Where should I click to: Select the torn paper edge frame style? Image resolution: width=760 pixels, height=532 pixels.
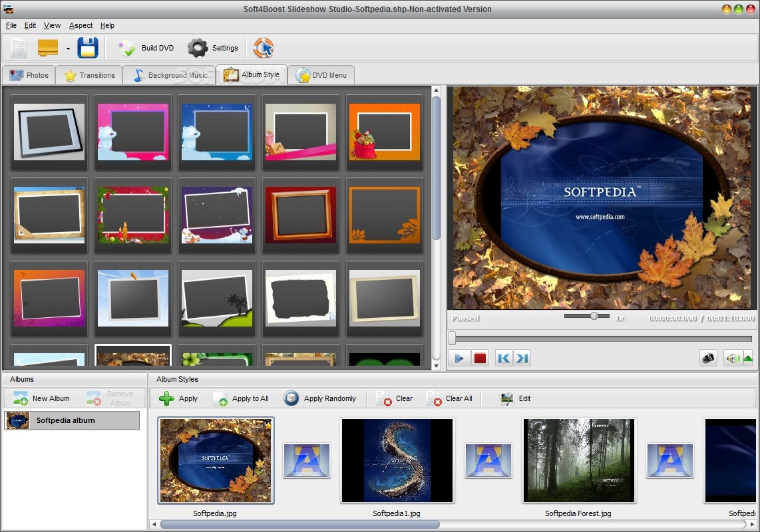click(301, 299)
